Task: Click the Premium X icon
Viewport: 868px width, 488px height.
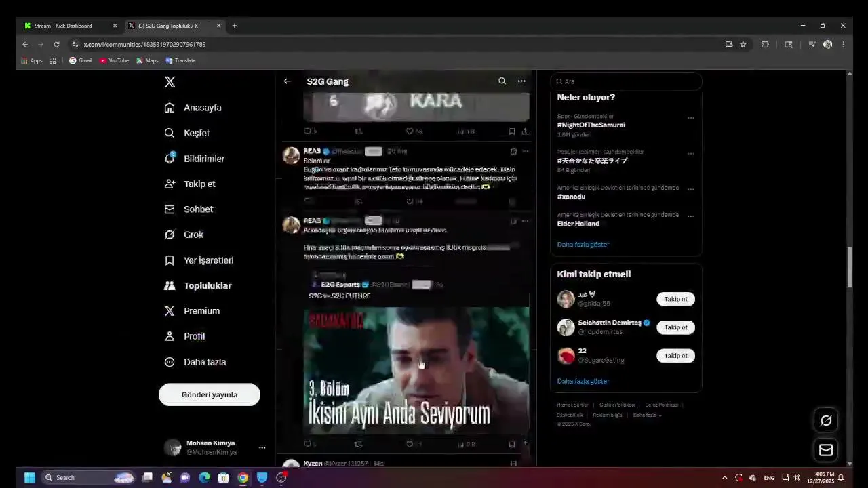Action: [x=170, y=311]
